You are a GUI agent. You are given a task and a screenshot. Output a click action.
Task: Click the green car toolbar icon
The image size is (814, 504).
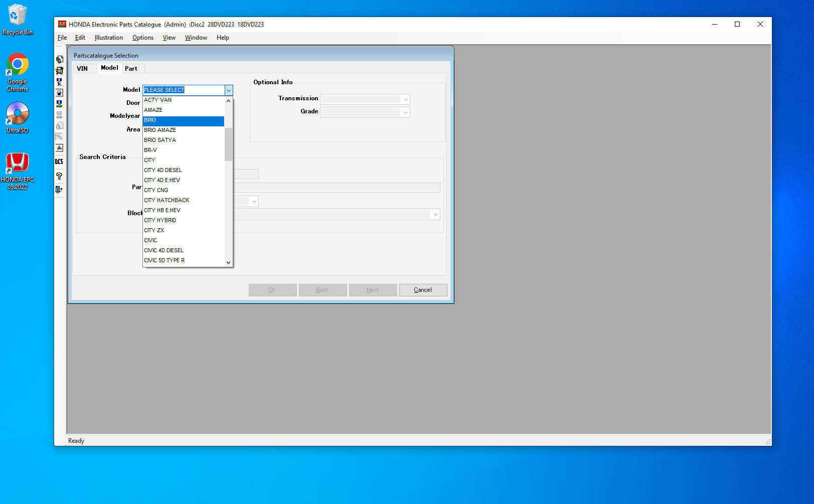tap(59, 104)
